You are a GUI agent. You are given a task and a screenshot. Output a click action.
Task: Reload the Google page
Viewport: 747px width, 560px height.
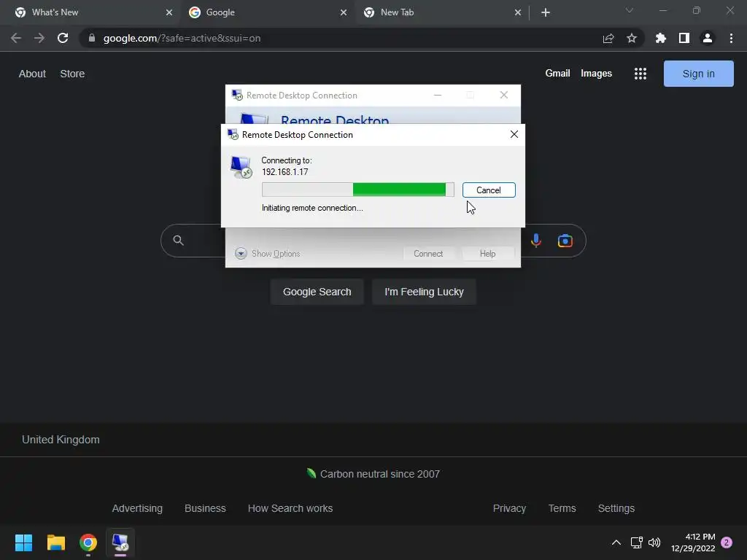pos(63,38)
